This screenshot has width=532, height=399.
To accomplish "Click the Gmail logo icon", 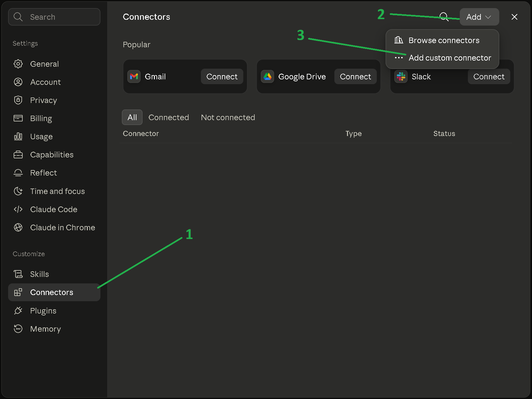I will pyautogui.click(x=134, y=76).
